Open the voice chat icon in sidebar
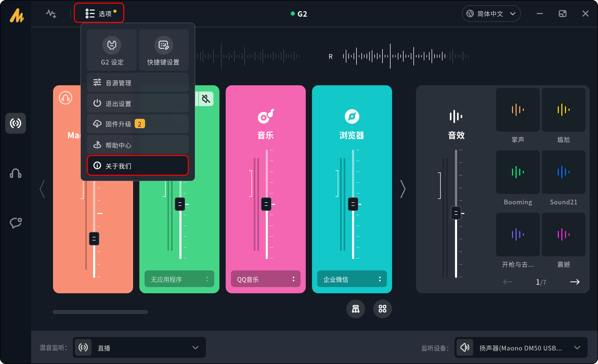Image resolution: width=598 pixels, height=364 pixels. click(x=16, y=223)
